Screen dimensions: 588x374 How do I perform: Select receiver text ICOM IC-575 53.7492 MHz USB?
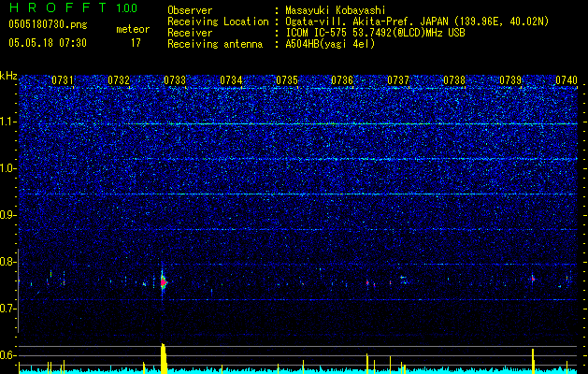pos(375,33)
